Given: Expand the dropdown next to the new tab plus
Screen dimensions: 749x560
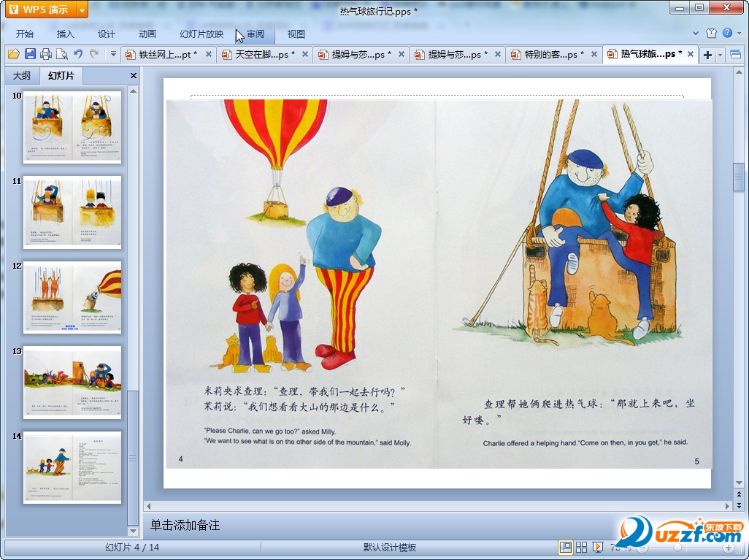Looking at the screenshot, I should click(720, 55).
